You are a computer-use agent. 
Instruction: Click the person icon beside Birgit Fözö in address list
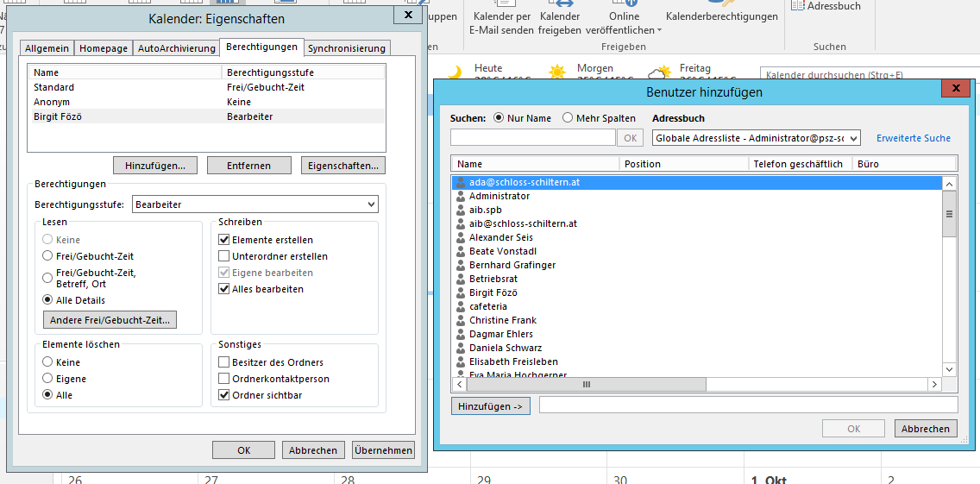pos(461,293)
